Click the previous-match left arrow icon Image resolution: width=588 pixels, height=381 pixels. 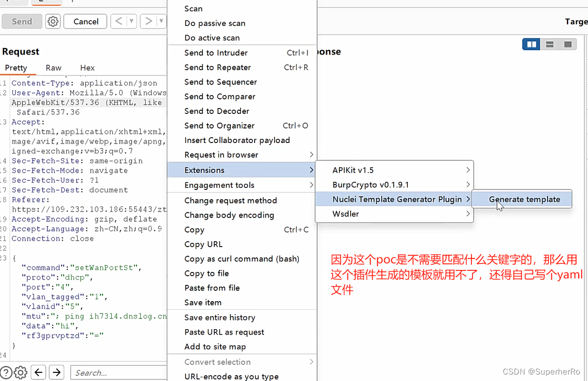[x=38, y=372]
